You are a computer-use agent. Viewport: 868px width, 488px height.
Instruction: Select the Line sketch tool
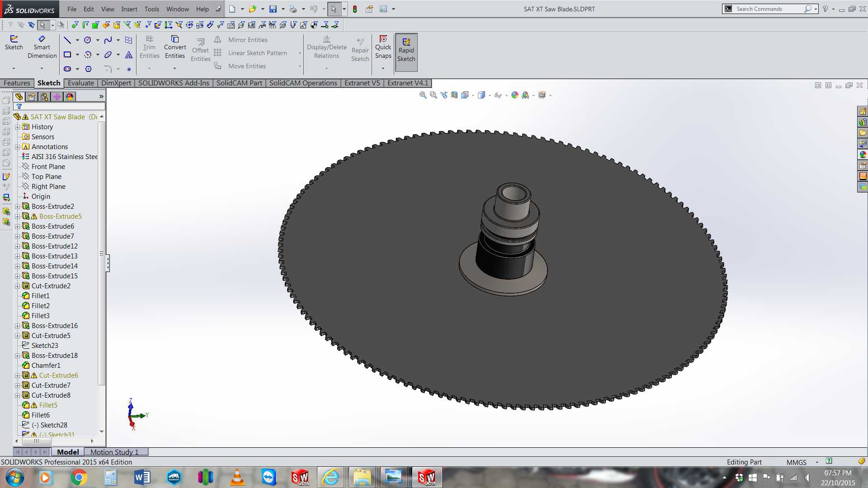click(x=67, y=40)
